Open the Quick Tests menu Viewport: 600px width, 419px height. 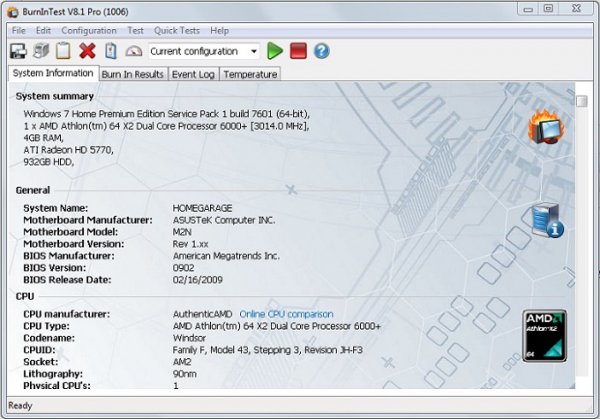coord(177,31)
